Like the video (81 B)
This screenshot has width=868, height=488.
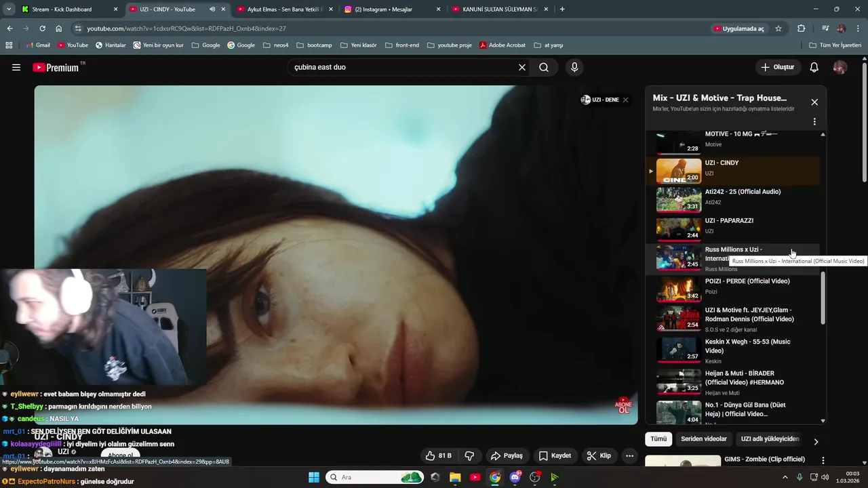click(438, 455)
